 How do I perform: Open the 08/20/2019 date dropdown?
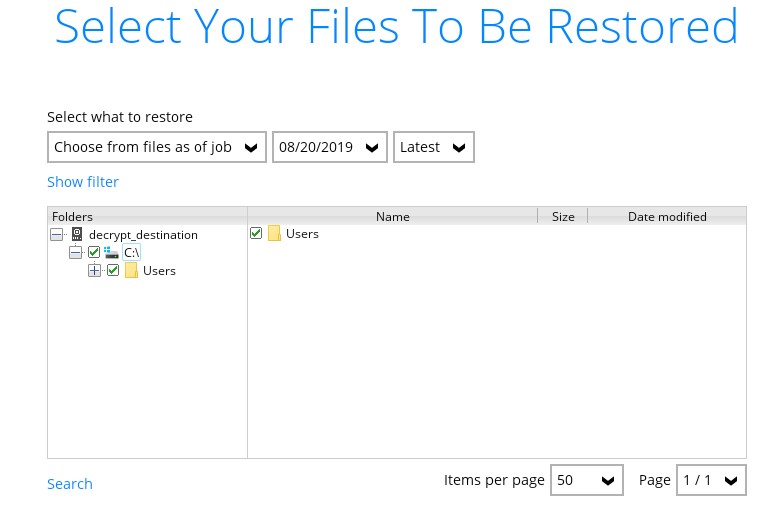pyautogui.click(x=330, y=147)
